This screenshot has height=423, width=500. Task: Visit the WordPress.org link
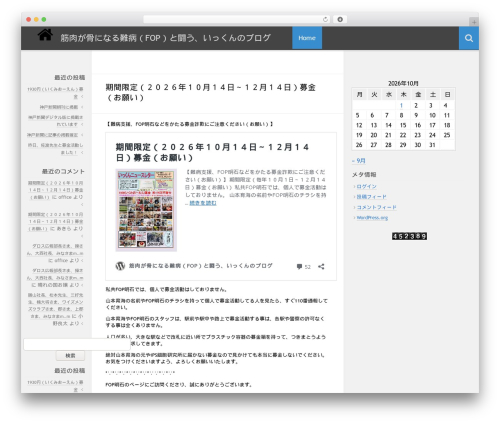point(372,218)
